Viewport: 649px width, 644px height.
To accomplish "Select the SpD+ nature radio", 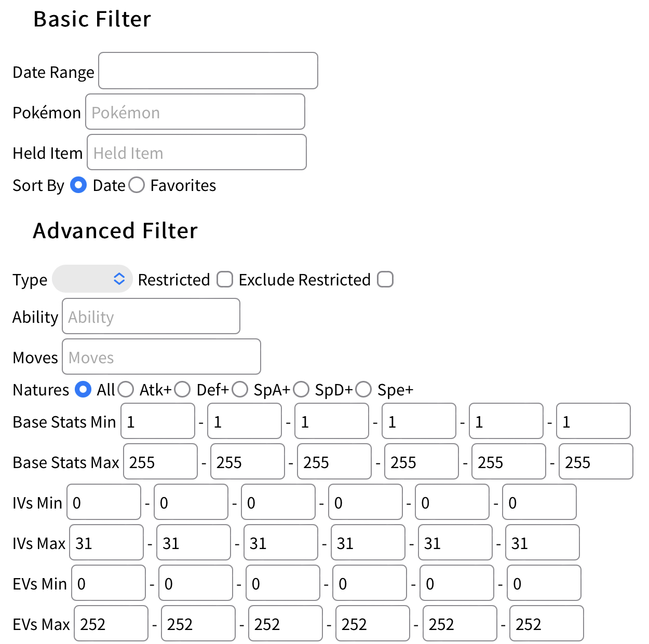I will [x=301, y=389].
